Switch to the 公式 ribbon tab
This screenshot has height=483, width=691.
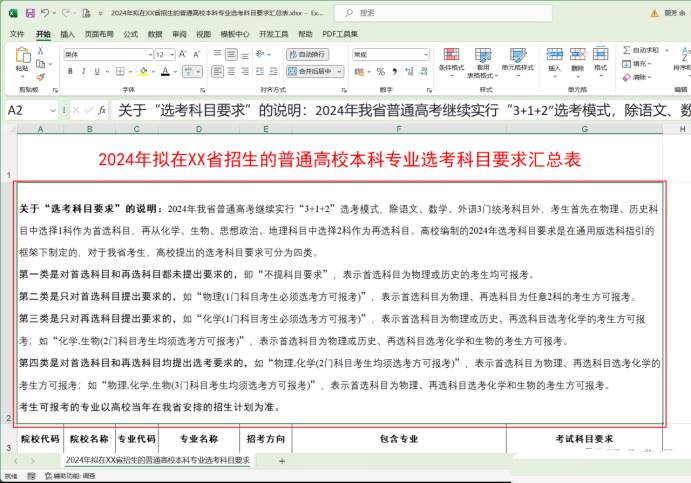coord(130,34)
